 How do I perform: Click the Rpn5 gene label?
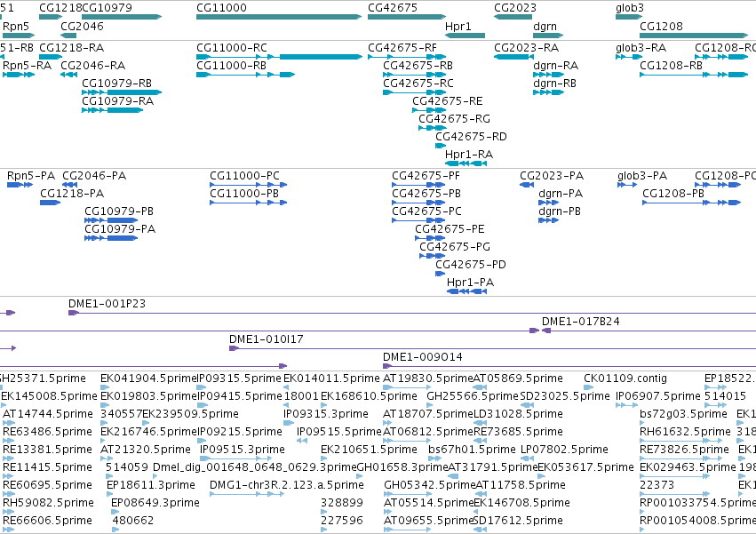click(16, 26)
